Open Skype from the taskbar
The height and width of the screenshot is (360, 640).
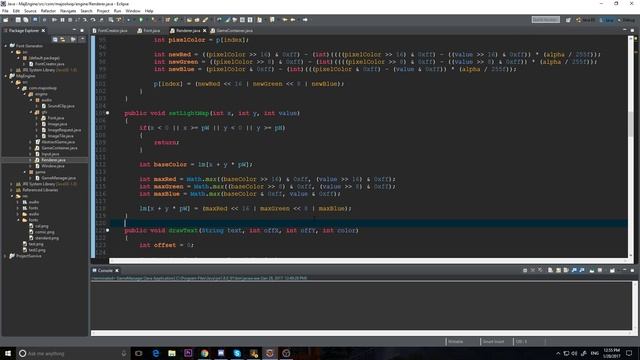[237, 353]
